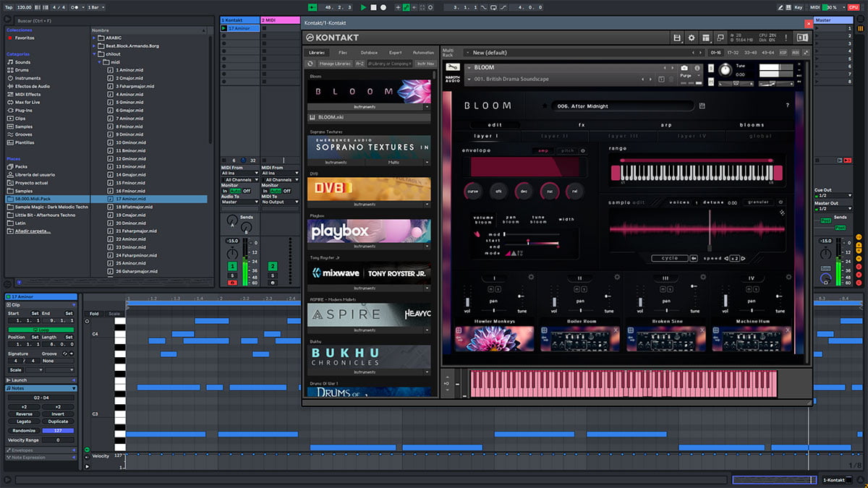Open layer II settings gear
The width and height of the screenshot is (868, 488).
click(616, 277)
